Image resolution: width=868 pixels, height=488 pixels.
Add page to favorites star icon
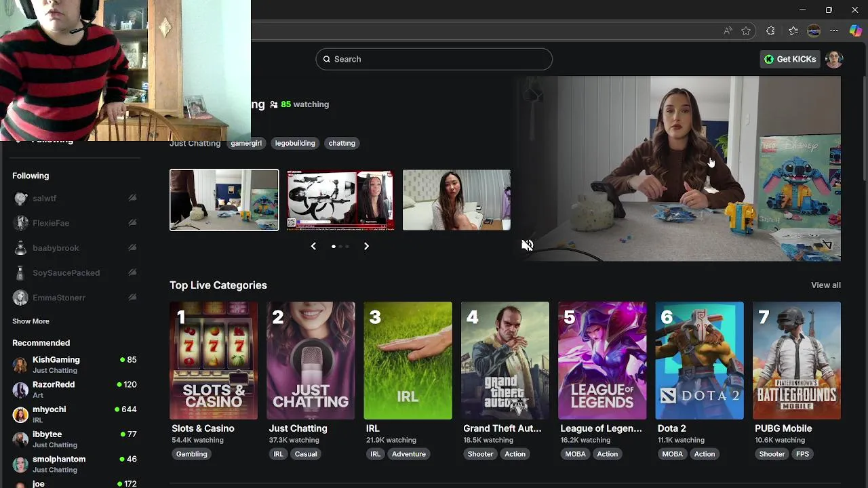746,30
